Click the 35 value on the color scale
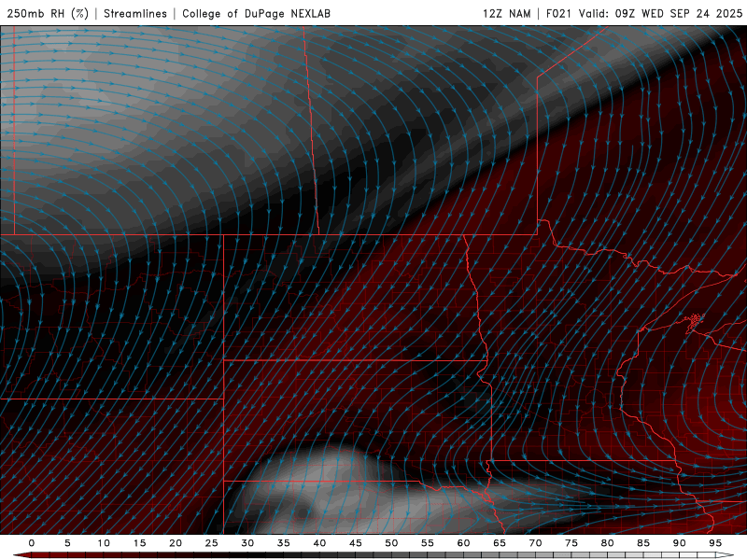The height and width of the screenshot is (560, 747). 283,543
